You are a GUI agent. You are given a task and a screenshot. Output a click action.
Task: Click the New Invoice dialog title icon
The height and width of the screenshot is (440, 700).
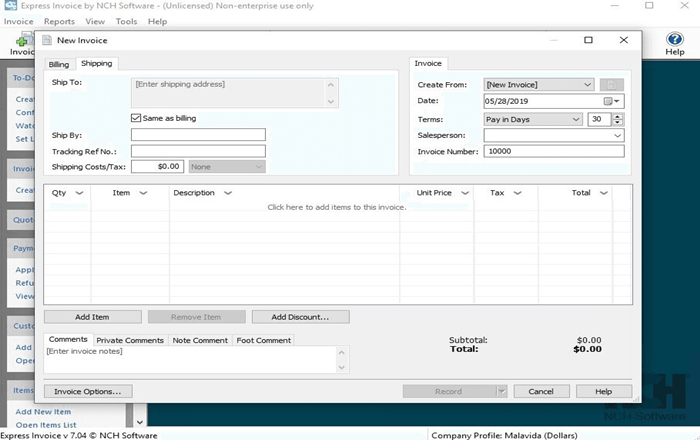pyautogui.click(x=47, y=40)
